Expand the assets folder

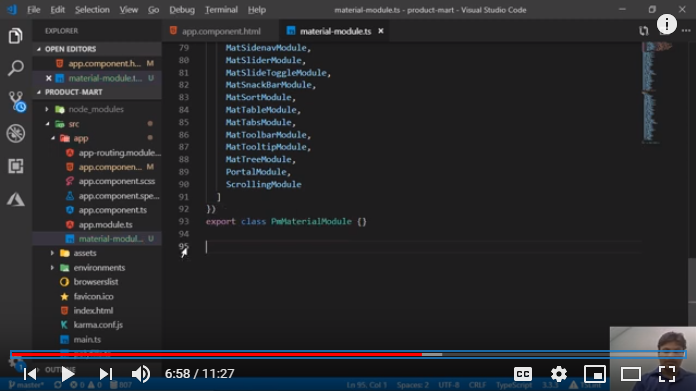85,253
